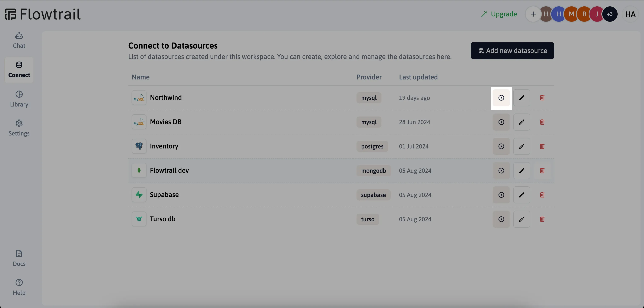Open the HA user profile avatar
Viewport: 644px width, 308px height.
[630, 14]
